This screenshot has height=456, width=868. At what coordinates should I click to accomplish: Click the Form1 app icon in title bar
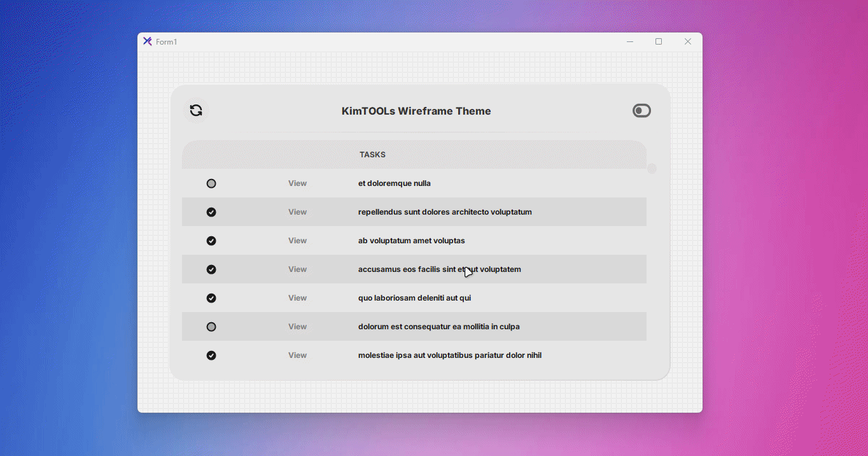(x=147, y=41)
